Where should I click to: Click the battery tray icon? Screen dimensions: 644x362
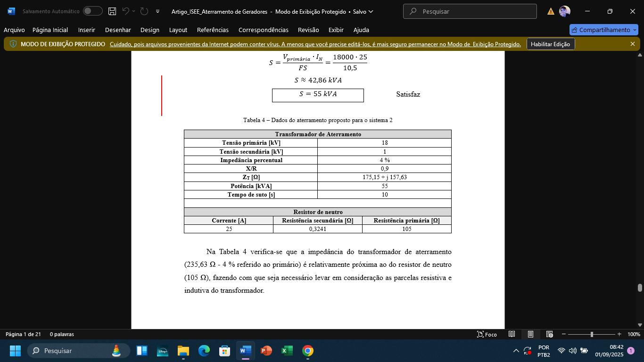click(x=584, y=351)
